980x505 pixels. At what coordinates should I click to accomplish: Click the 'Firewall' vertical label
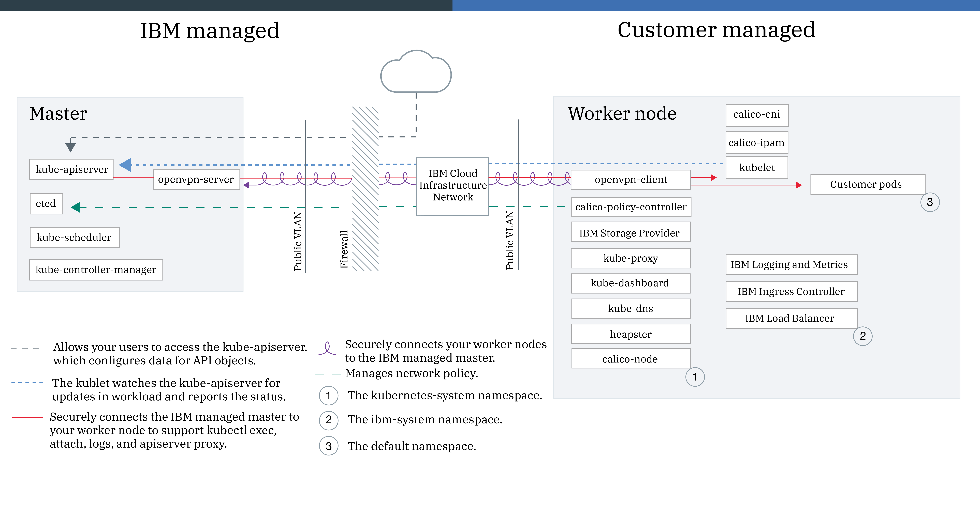point(344,250)
